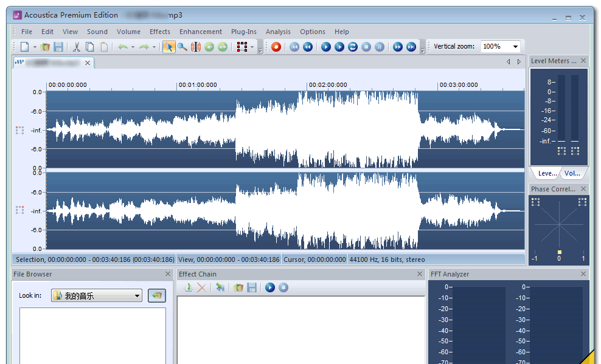Rewind with the double left arrow button
This screenshot has height=364, width=601.
pyautogui.click(x=308, y=47)
